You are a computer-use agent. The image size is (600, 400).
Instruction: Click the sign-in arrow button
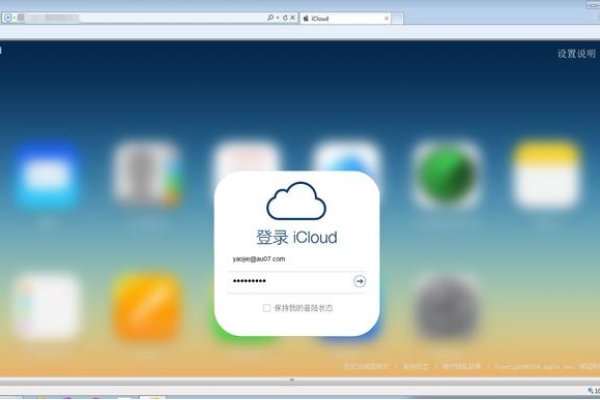pyautogui.click(x=359, y=281)
